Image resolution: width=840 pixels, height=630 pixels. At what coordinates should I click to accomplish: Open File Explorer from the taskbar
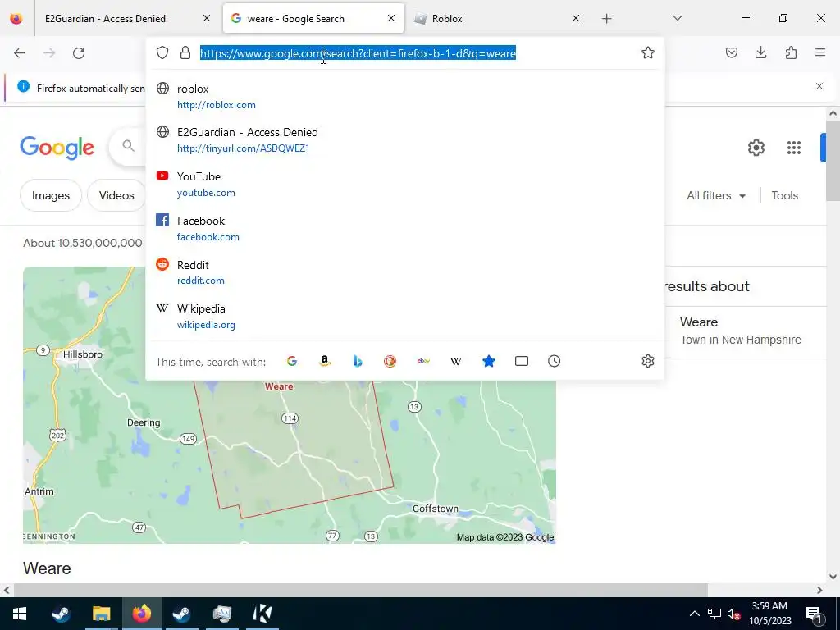pyautogui.click(x=101, y=614)
